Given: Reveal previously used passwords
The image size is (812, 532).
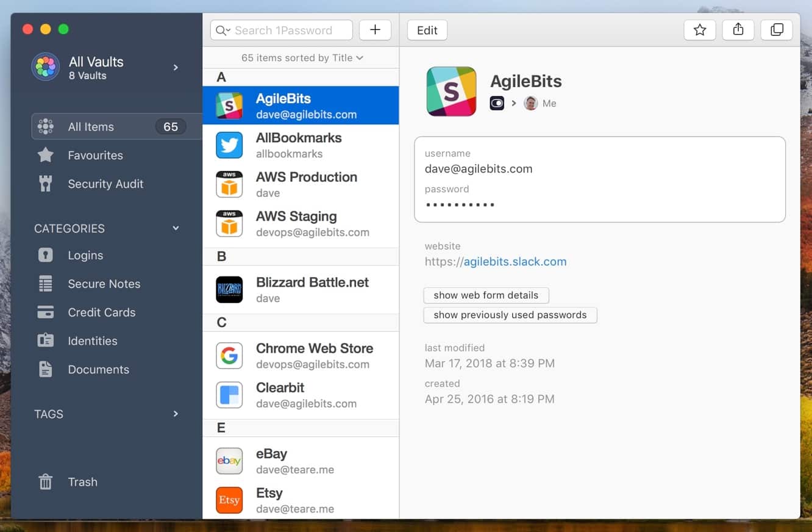Looking at the screenshot, I should (x=510, y=315).
